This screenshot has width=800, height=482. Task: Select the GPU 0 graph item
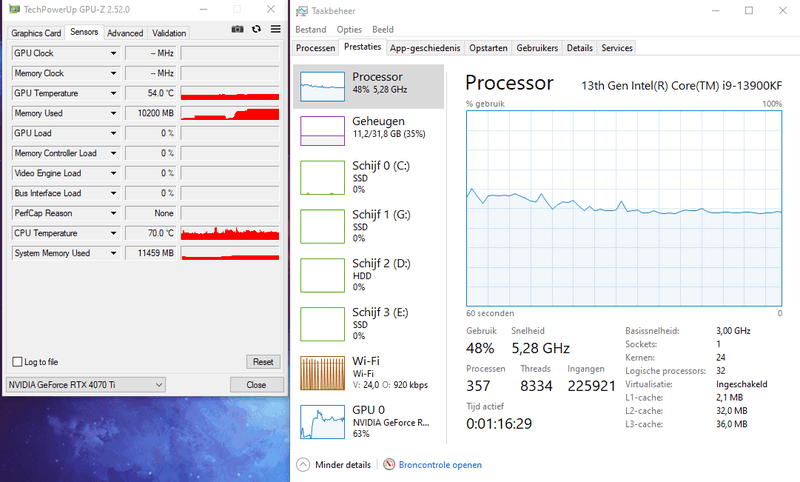pyautogui.click(x=322, y=422)
